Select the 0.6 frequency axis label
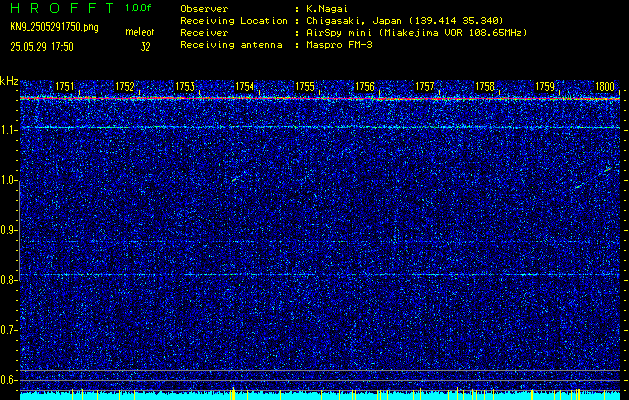This screenshot has height=400, width=629. click(x=8, y=380)
